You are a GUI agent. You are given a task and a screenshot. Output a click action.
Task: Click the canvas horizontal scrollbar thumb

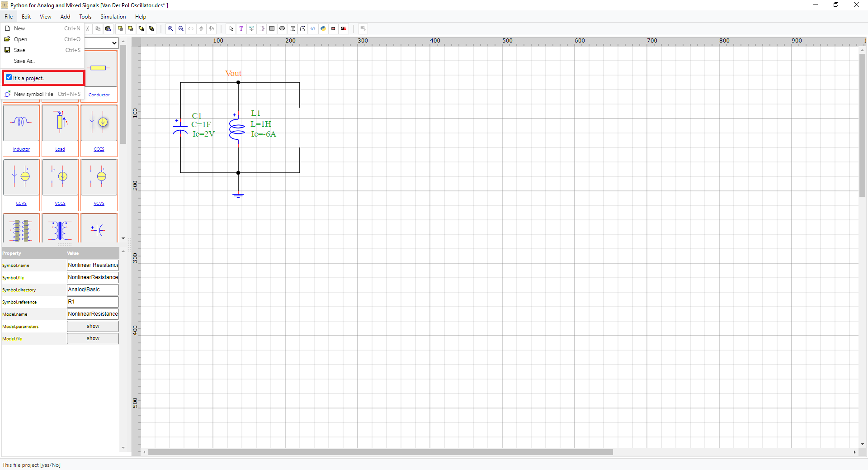coord(380,452)
